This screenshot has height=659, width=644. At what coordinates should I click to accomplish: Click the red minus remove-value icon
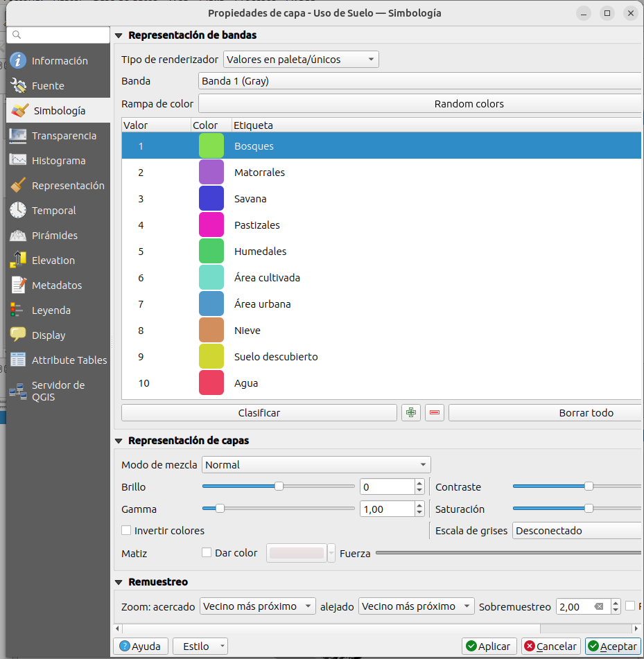click(435, 413)
